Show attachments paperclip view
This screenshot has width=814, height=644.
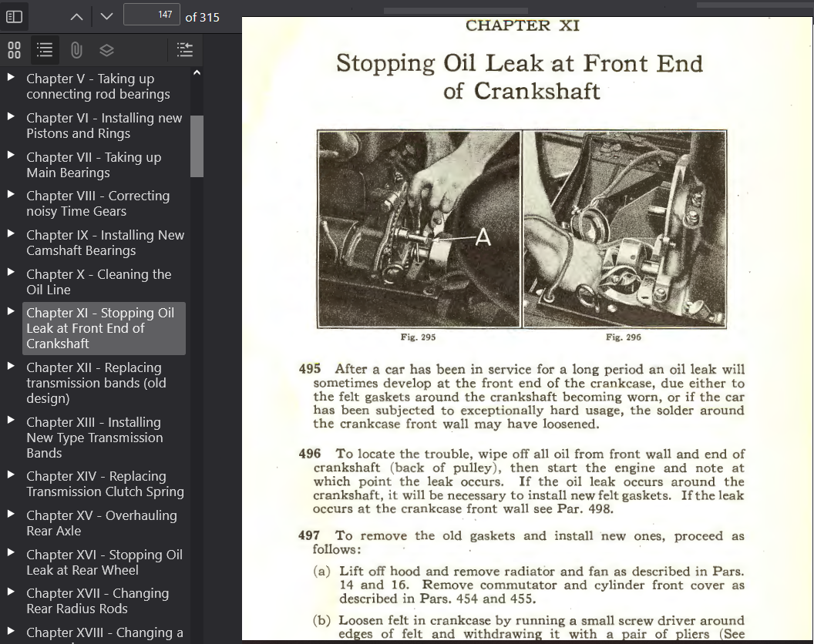[x=76, y=50]
